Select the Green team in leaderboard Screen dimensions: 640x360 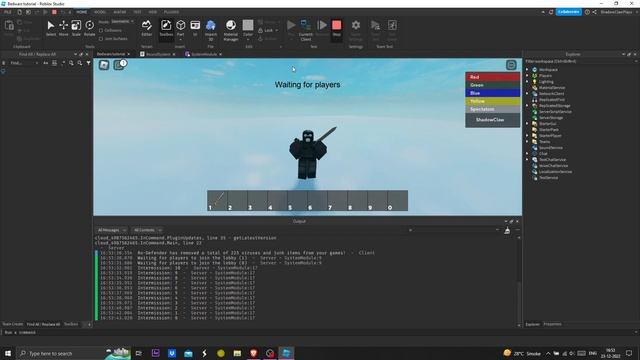[493, 85]
